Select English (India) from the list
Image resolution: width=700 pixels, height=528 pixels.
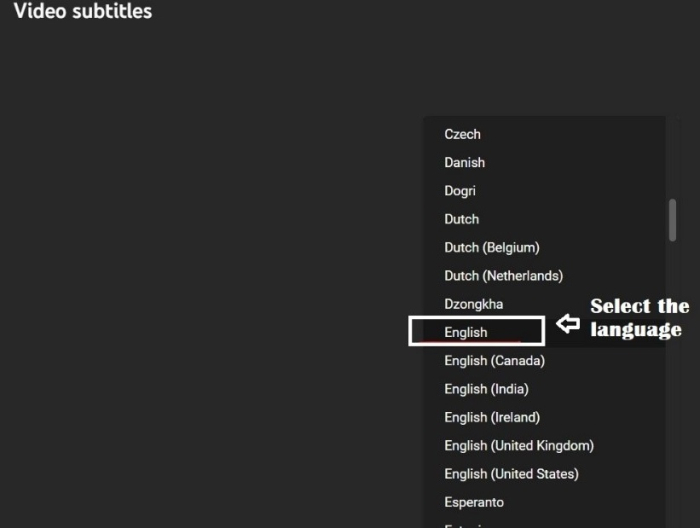coord(486,389)
